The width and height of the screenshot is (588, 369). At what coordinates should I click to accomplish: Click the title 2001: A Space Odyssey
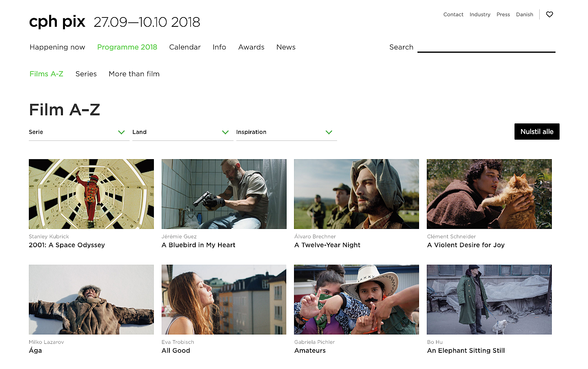pyautogui.click(x=67, y=245)
